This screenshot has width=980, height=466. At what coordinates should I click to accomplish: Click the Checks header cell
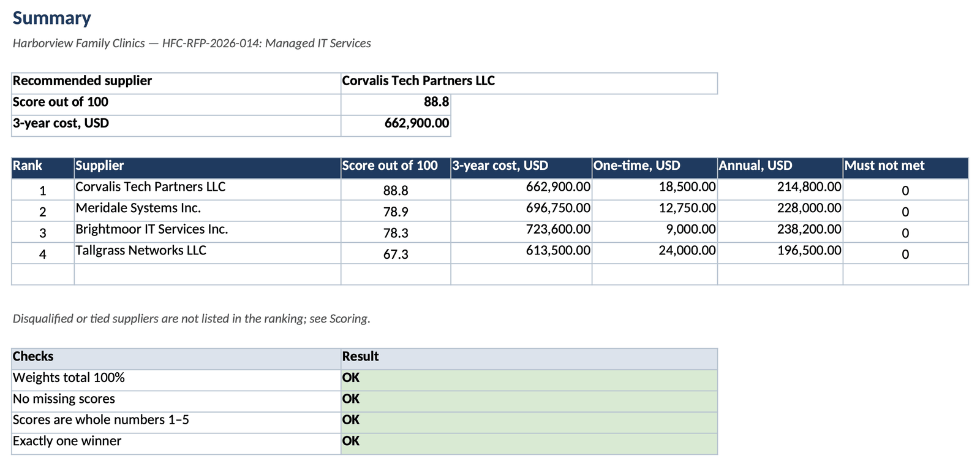(x=176, y=359)
